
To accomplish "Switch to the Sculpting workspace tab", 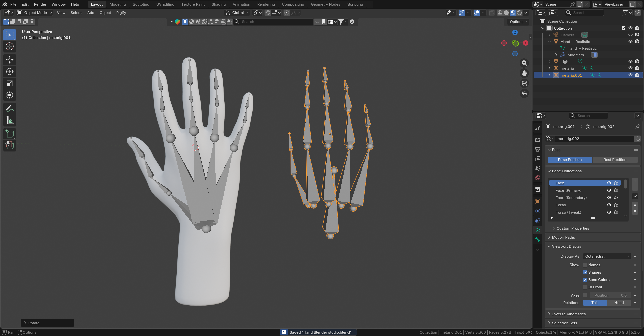I will pyautogui.click(x=141, y=4).
